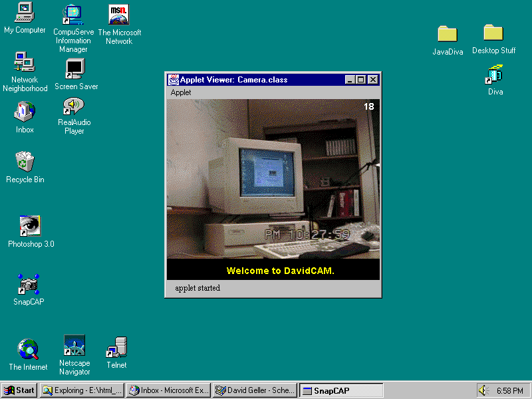Switch to the Exploring taskbar window
This screenshot has height=399, width=532.
82,390
